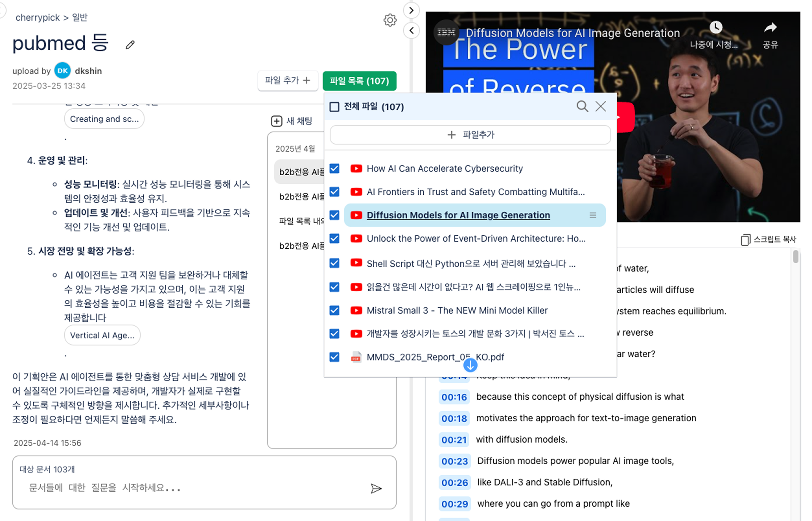Click the watch later clock icon
This screenshot has width=812, height=521.
tap(716, 27)
